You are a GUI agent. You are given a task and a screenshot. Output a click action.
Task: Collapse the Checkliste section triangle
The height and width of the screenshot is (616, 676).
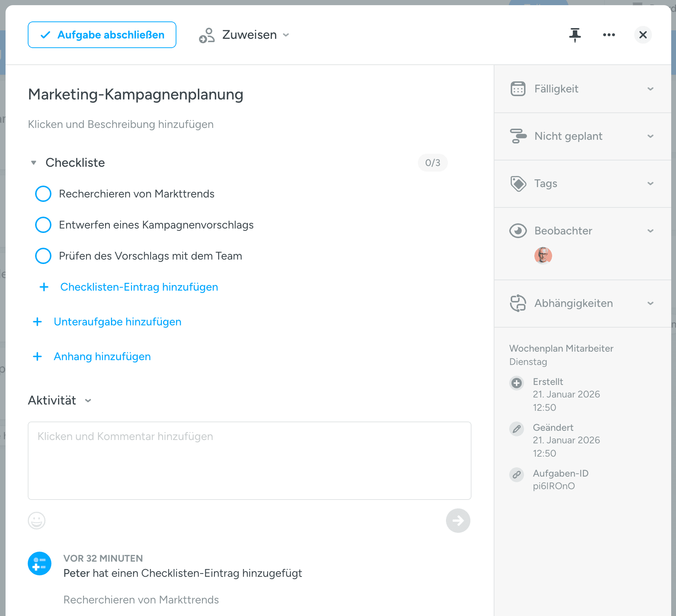(x=34, y=163)
